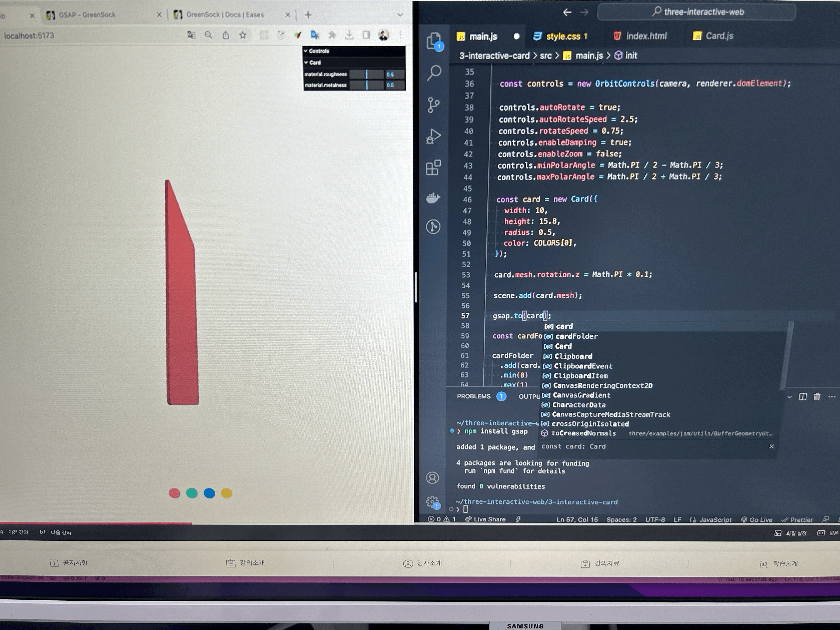Screen dimensions: 840x630
Task: Open the browser extensions puzzle icon
Action: point(332,35)
